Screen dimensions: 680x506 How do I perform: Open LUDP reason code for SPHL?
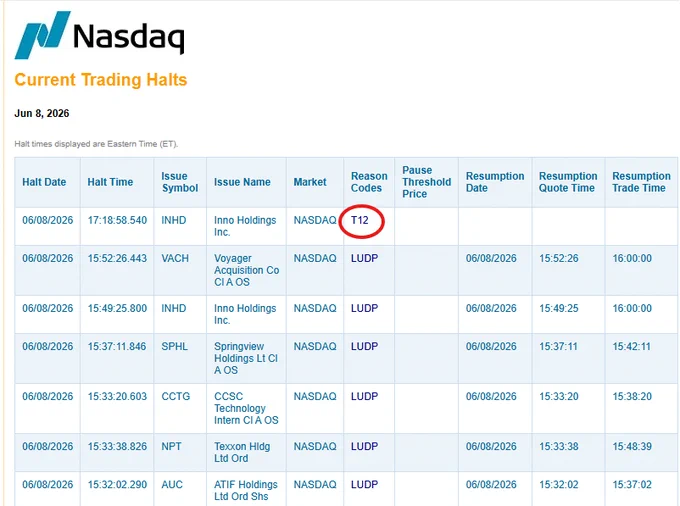364,346
